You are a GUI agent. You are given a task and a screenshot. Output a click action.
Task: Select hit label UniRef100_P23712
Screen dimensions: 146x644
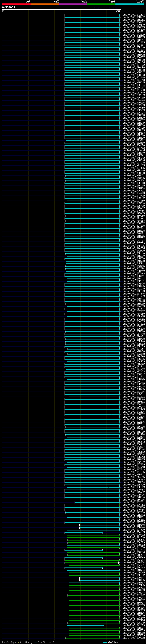134,140
